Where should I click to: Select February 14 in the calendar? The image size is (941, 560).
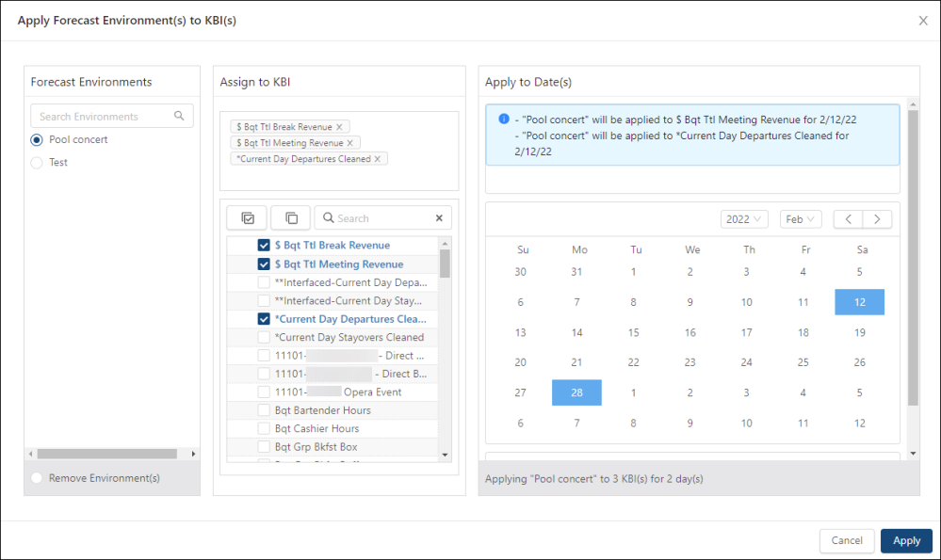click(576, 332)
